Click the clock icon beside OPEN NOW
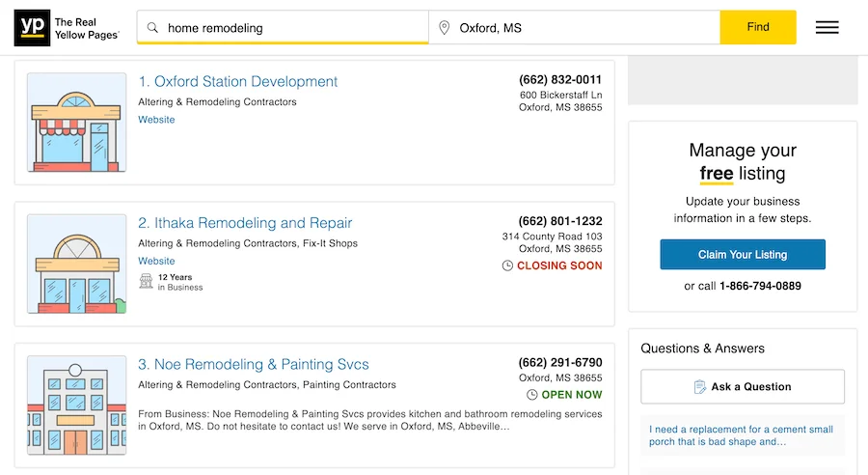 click(532, 395)
